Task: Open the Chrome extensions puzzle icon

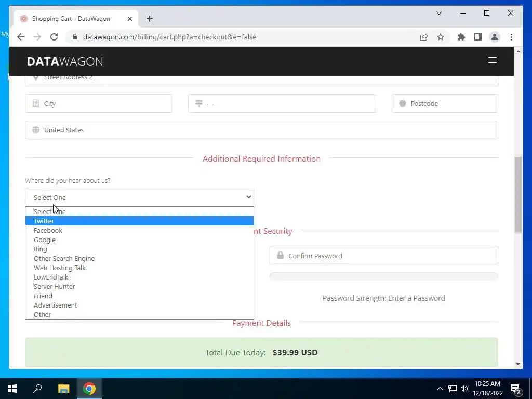Action: (461, 37)
